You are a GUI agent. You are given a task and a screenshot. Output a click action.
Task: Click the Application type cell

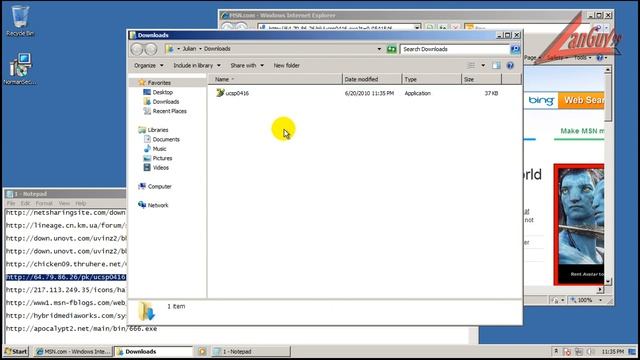(x=418, y=93)
